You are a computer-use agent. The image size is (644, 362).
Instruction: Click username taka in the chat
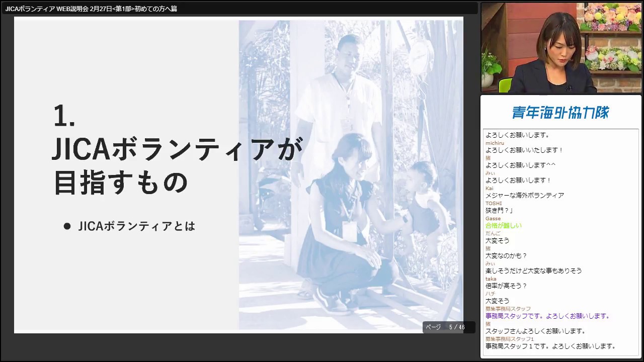coord(491,279)
